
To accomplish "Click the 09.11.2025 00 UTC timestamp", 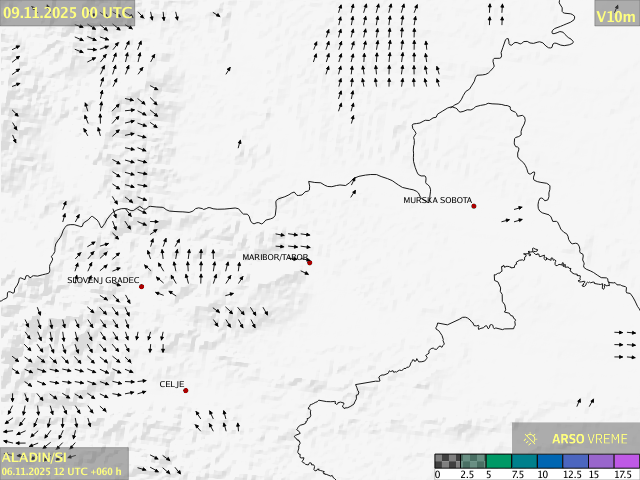I will [67, 12].
